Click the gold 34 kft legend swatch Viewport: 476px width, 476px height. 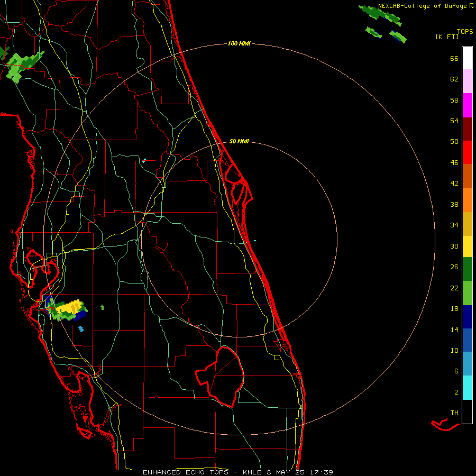pyautogui.click(x=467, y=224)
